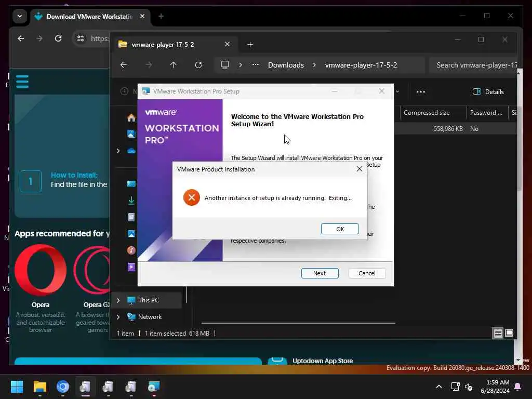Click Next in the VMware Setup Wizard

tap(320, 273)
